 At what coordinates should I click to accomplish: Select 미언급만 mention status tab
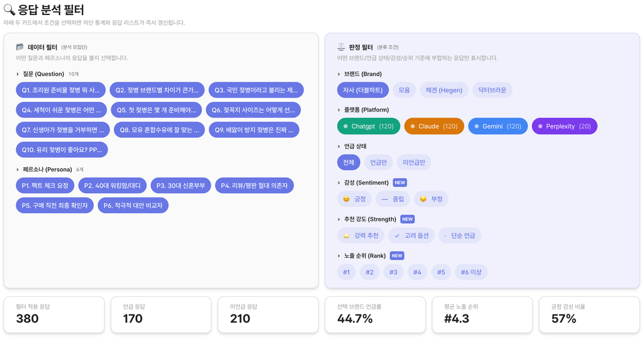click(414, 162)
